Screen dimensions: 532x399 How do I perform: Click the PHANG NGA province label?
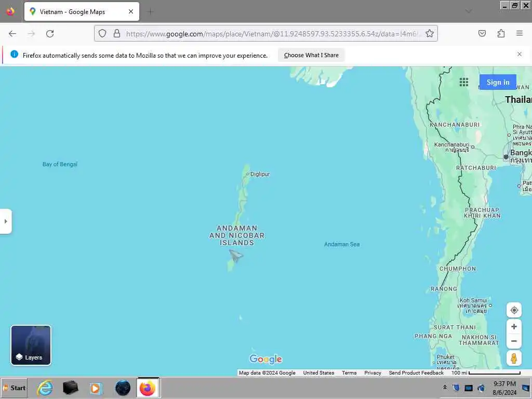pos(433,336)
